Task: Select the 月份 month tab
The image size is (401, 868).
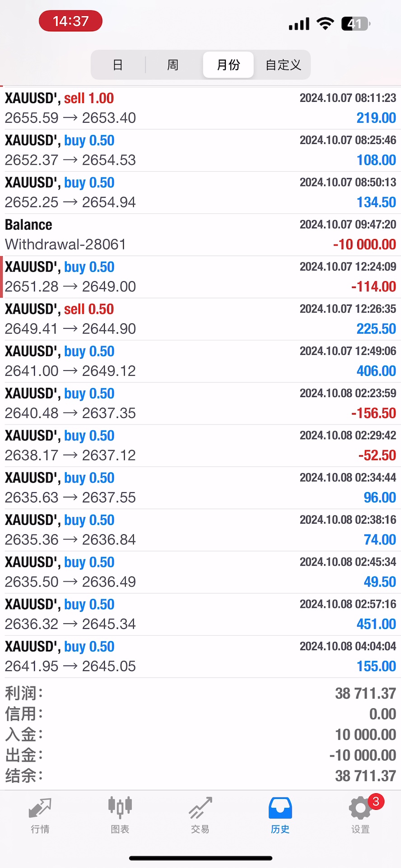Action: pyautogui.click(x=228, y=65)
